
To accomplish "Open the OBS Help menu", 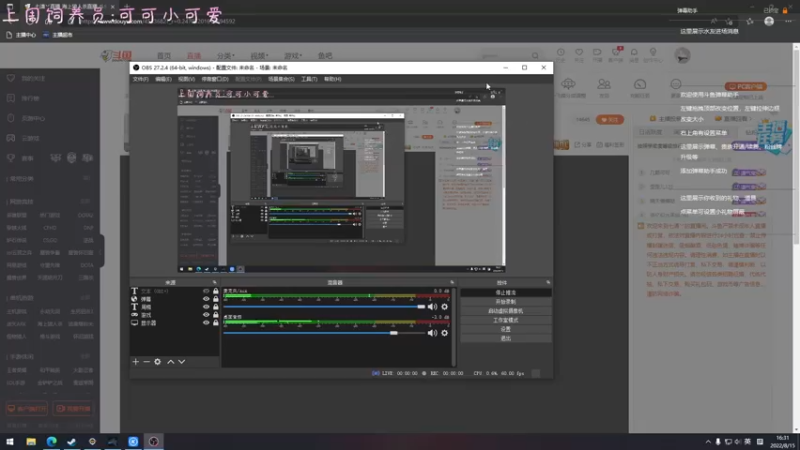I will click(333, 79).
